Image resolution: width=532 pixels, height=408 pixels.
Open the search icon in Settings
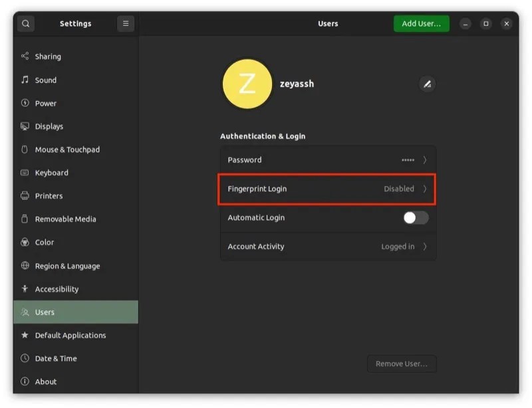pos(25,23)
